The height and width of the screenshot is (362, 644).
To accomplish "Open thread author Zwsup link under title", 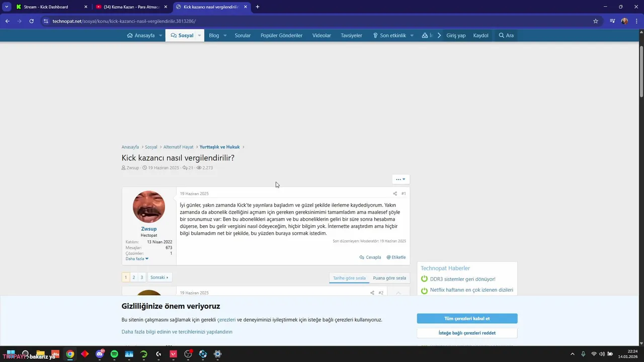I will click(x=132, y=168).
